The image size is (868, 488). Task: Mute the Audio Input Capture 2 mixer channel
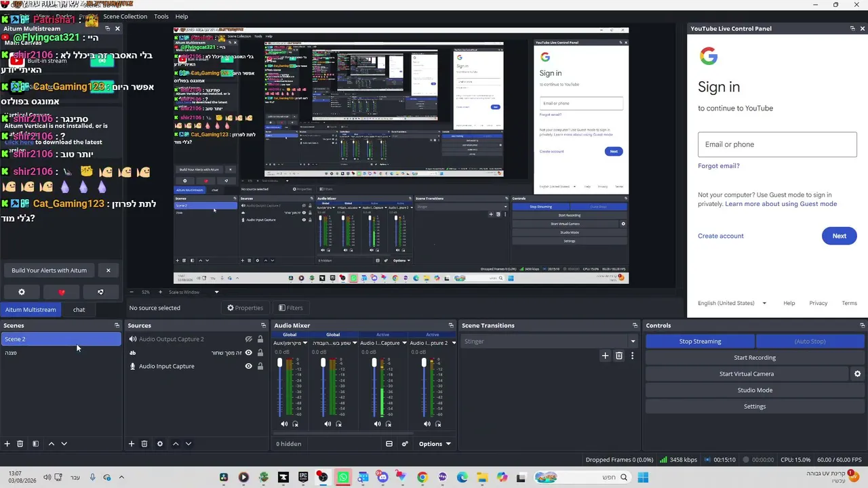pos(427,424)
